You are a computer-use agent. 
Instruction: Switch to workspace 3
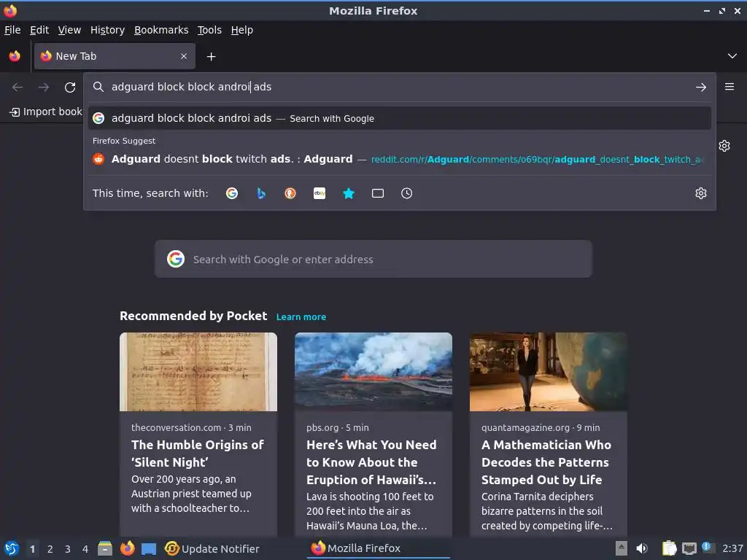coord(68,549)
